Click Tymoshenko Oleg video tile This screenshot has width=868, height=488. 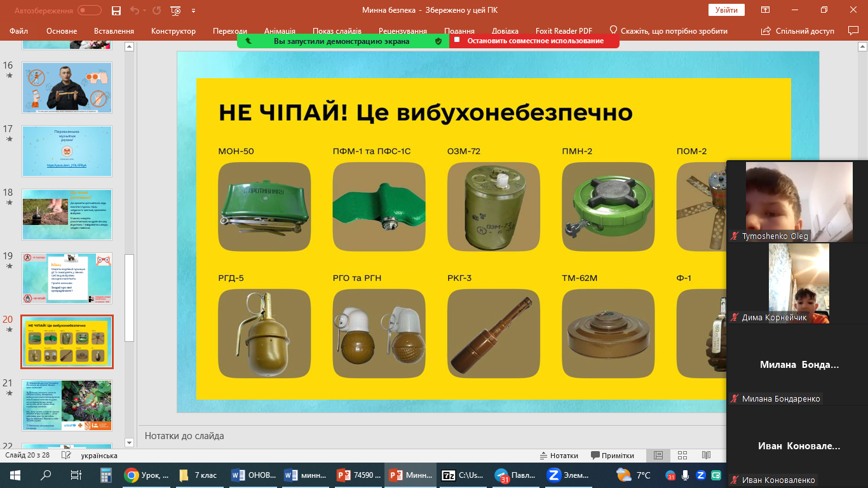[x=799, y=201]
